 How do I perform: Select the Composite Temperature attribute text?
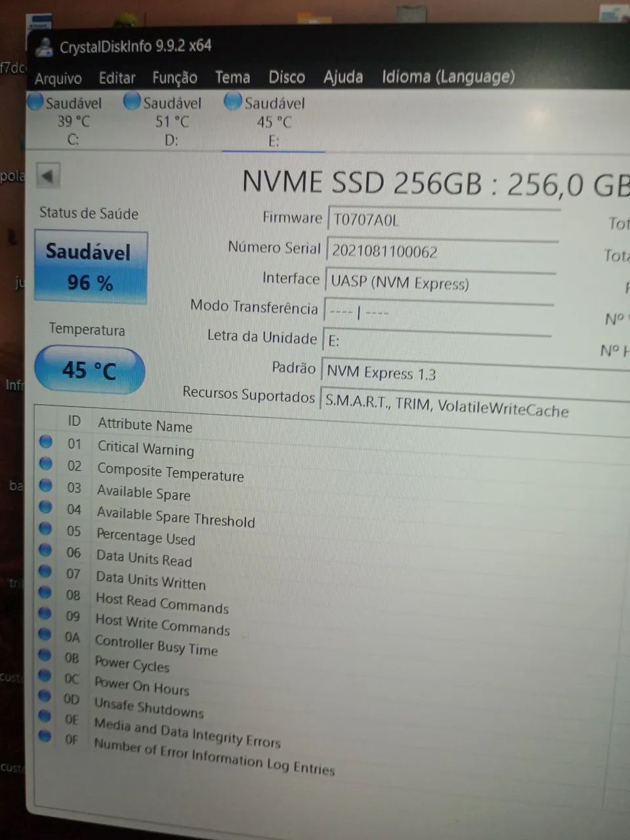point(170,472)
